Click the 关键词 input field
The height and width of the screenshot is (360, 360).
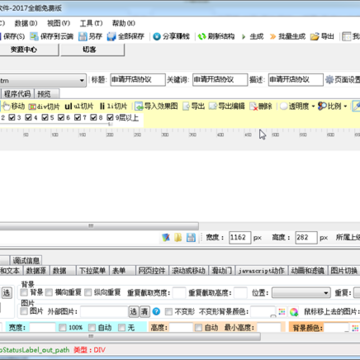(x=220, y=80)
